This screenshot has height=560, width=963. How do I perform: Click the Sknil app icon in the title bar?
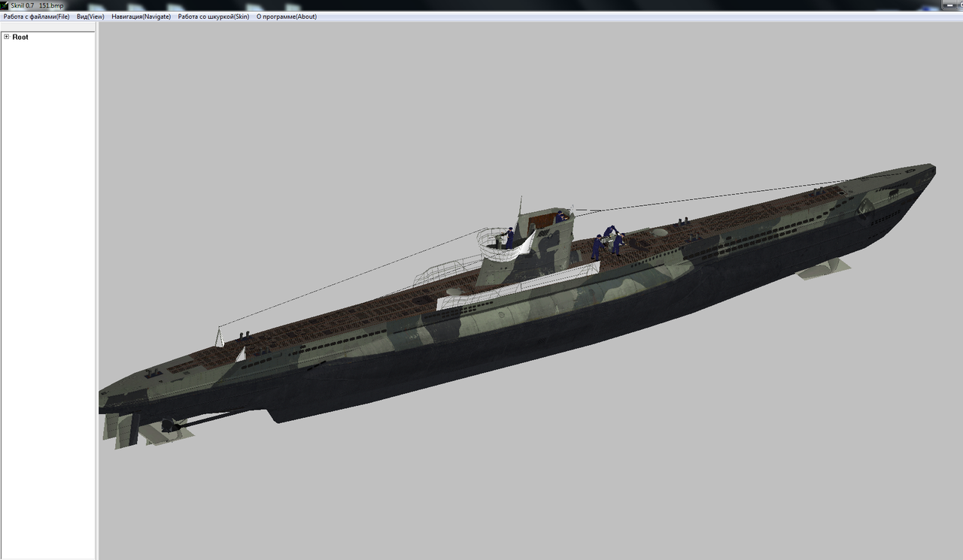point(5,5)
